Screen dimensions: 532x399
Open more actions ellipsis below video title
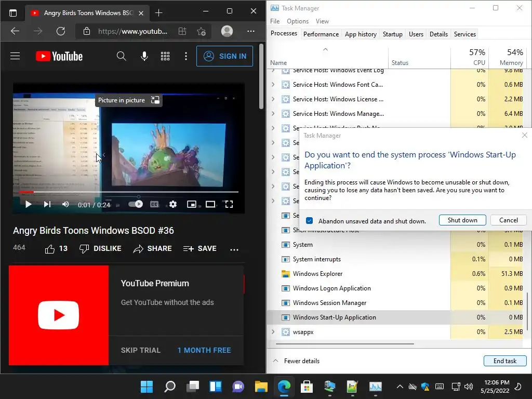pos(234,249)
